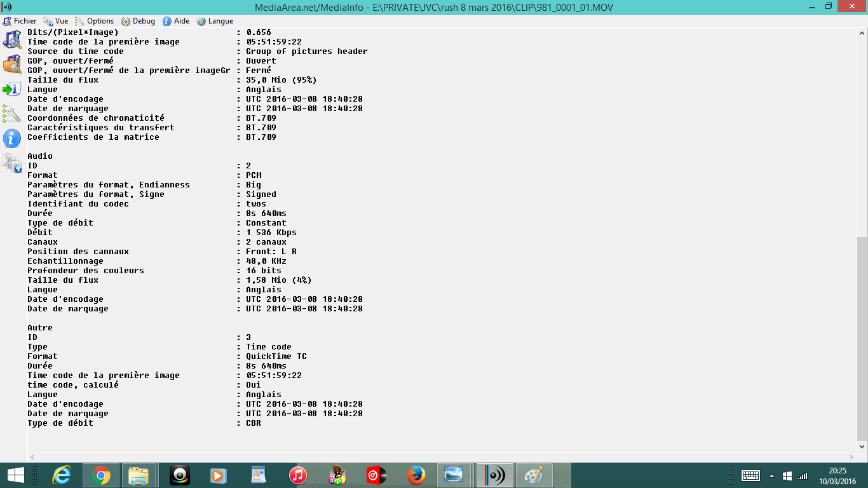Click the "Autre" section heading
Image resolution: width=868 pixels, height=488 pixels.
coord(40,328)
